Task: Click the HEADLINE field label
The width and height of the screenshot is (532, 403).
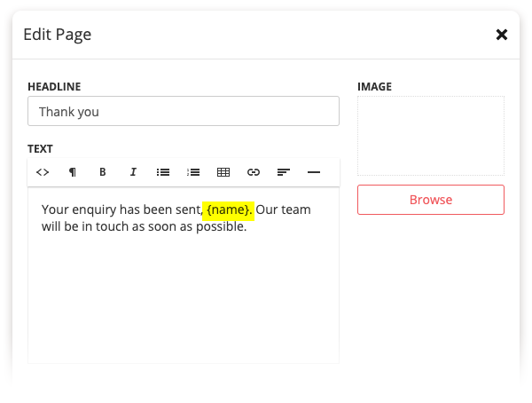Action: 54,87
